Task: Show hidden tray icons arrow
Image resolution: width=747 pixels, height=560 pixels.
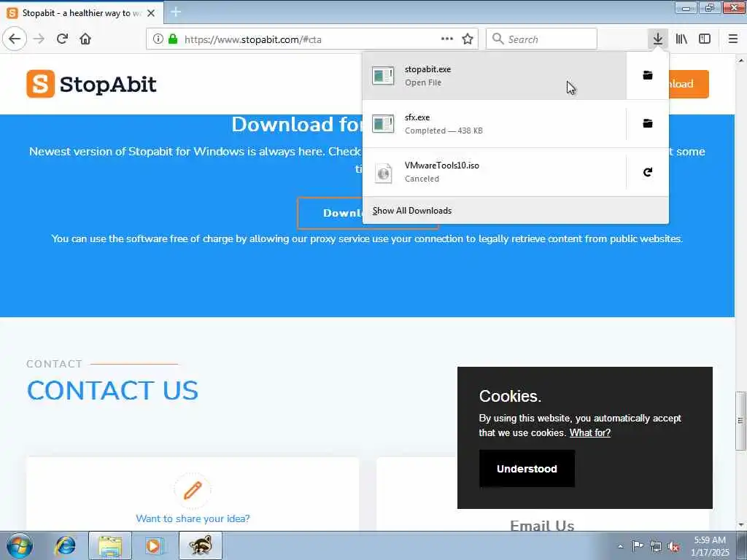Action: point(620,547)
